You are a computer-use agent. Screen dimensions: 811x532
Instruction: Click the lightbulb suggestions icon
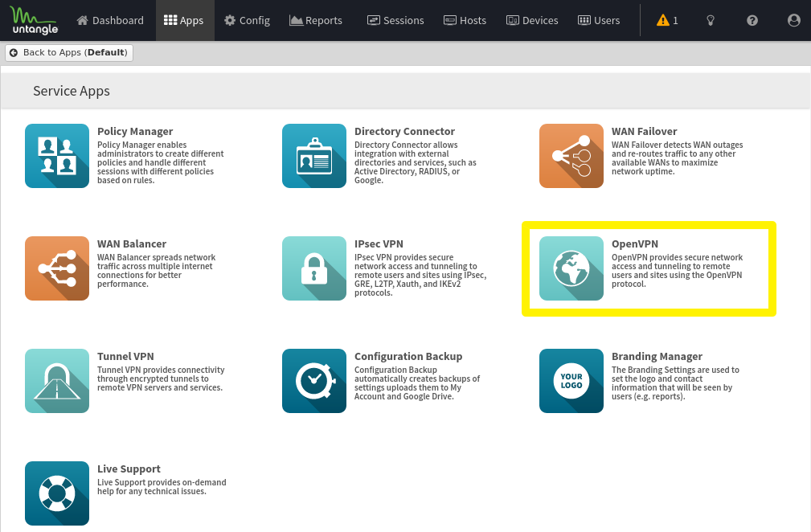711,20
